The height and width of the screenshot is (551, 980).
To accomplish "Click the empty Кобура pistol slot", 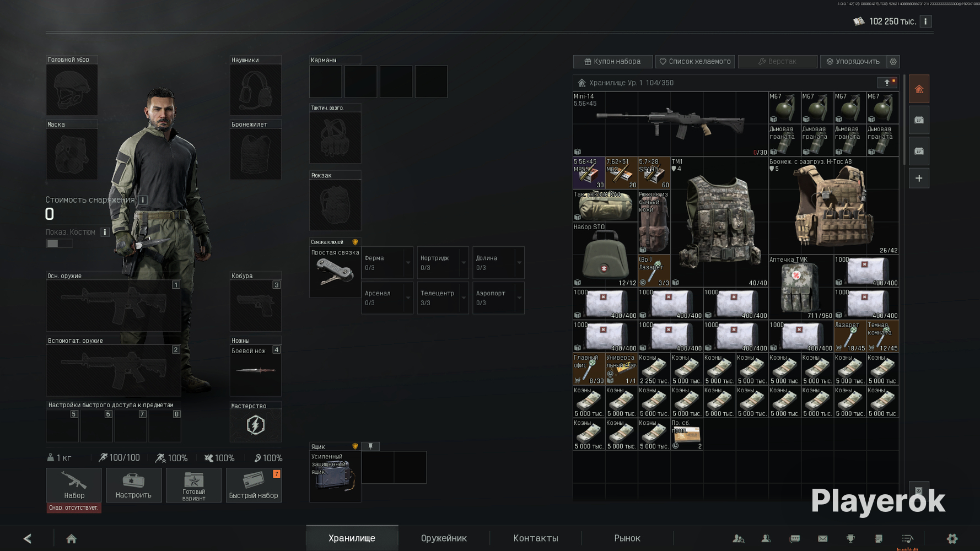I will coord(256,306).
